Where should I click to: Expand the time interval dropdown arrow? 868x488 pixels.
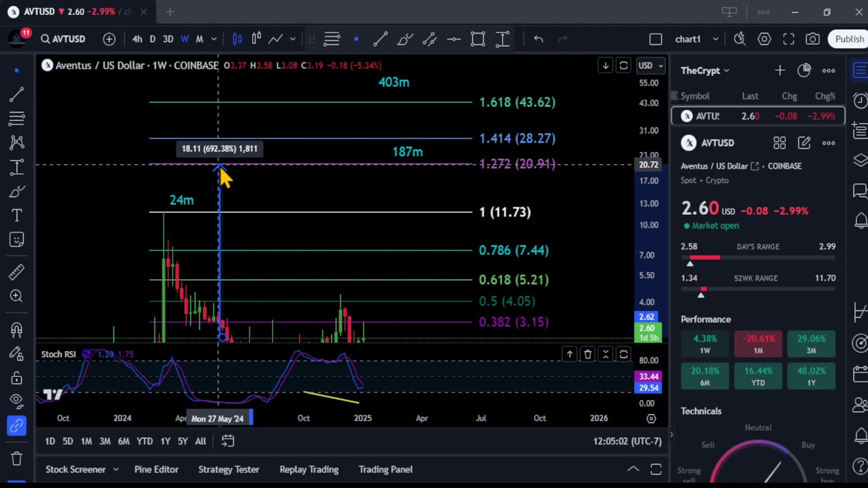pos(214,39)
